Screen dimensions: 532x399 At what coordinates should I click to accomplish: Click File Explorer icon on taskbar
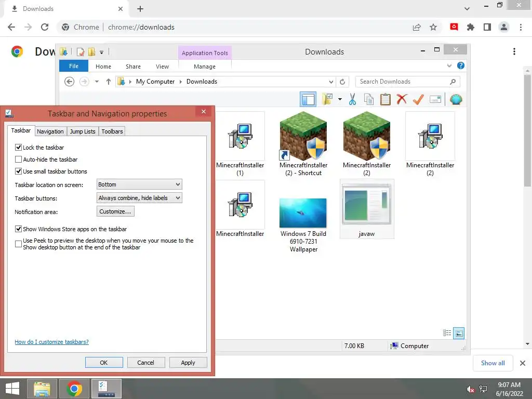pos(42,389)
